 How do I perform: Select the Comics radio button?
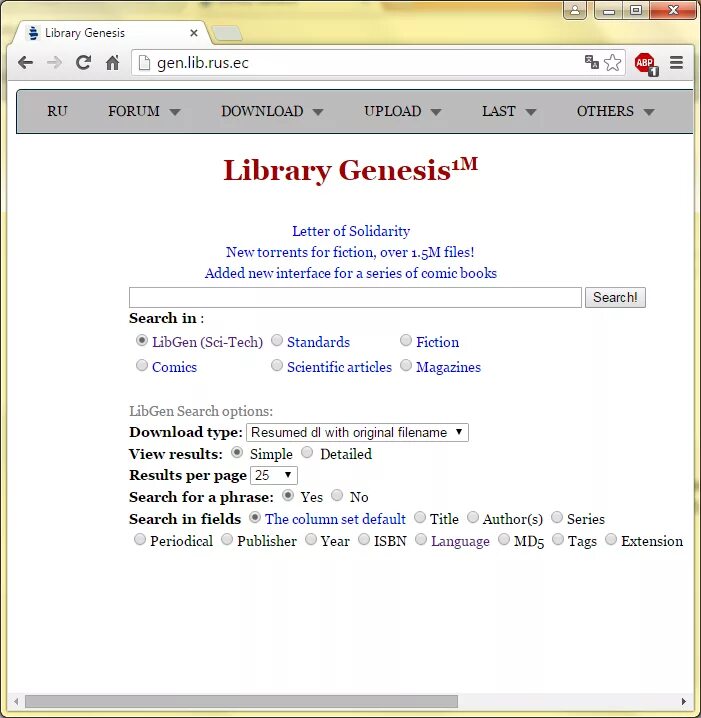[141, 365]
